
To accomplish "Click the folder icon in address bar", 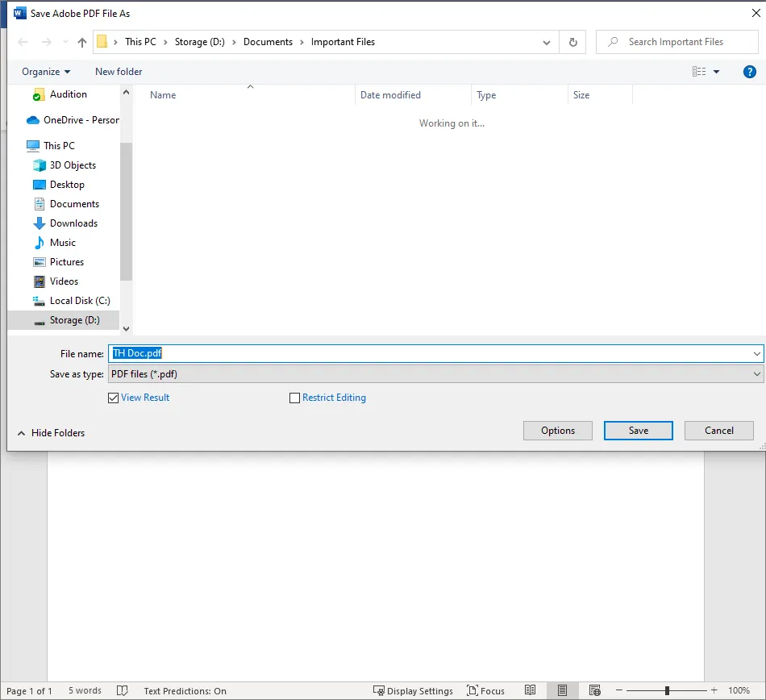I will [x=102, y=41].
